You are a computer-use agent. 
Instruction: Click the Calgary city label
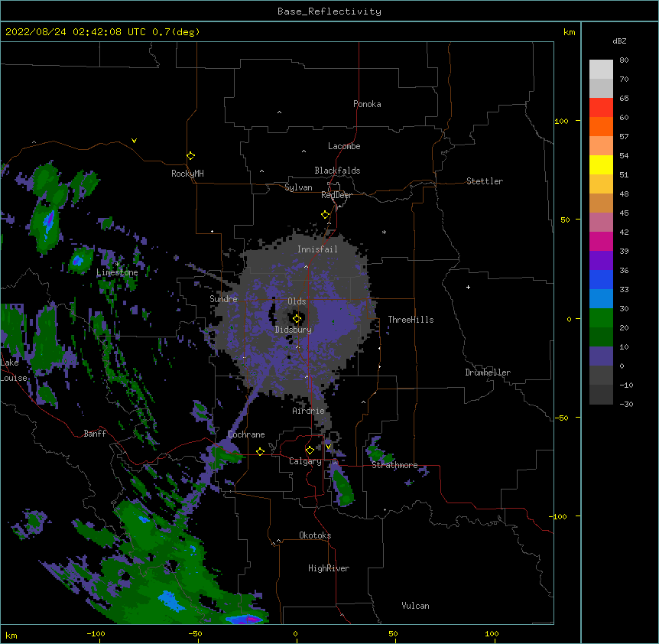pyautogui.click(x=305, y=461)
